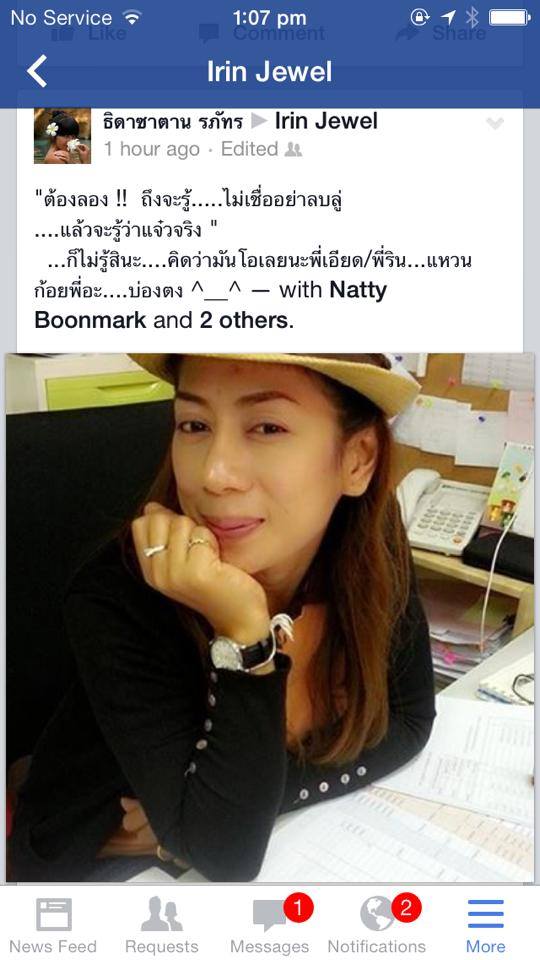The width and height of the screenshot is (540, 960).
Task: Open the friend Requests tab
Action: pyautogui.click(x=161, y=915)
